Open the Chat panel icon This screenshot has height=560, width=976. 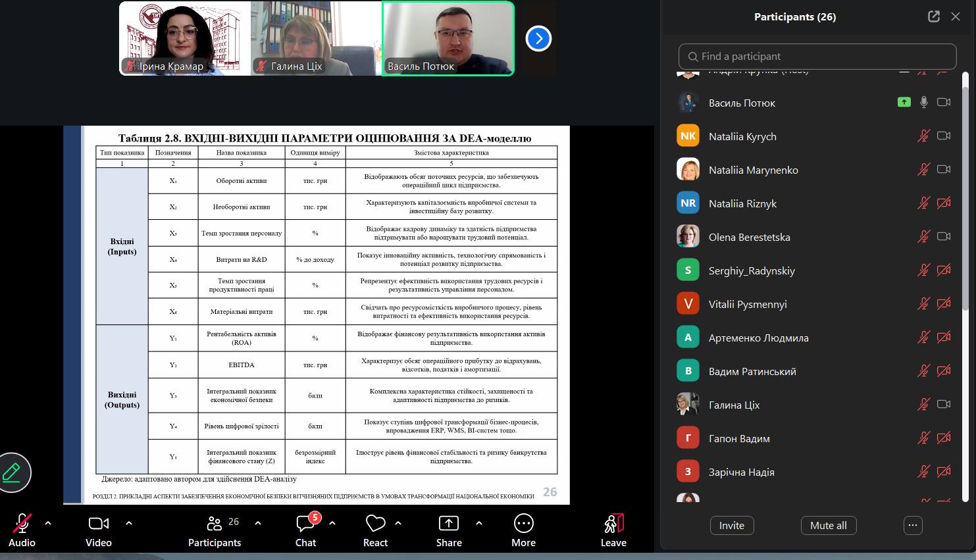[305, 524]
